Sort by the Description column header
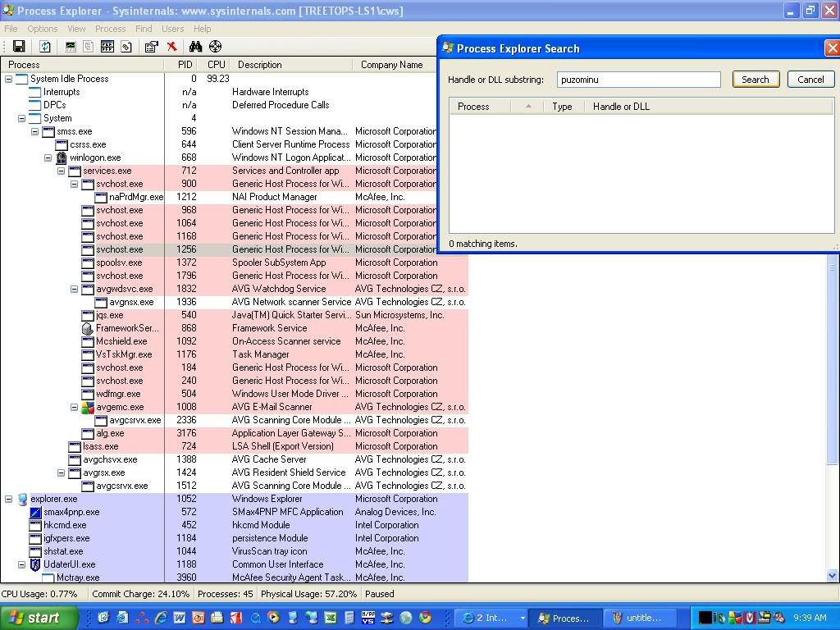The width and height of the screenshot is (840, 630). point(291,65)
